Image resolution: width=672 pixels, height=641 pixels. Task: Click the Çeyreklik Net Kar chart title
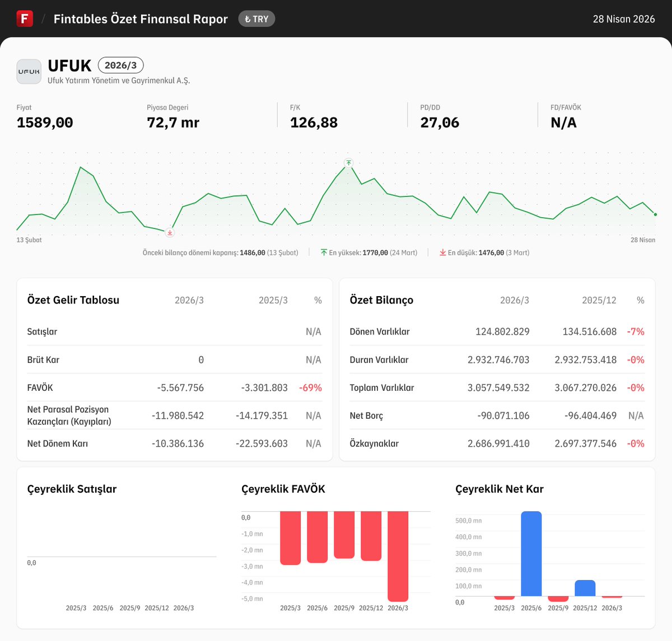point(500,489)
